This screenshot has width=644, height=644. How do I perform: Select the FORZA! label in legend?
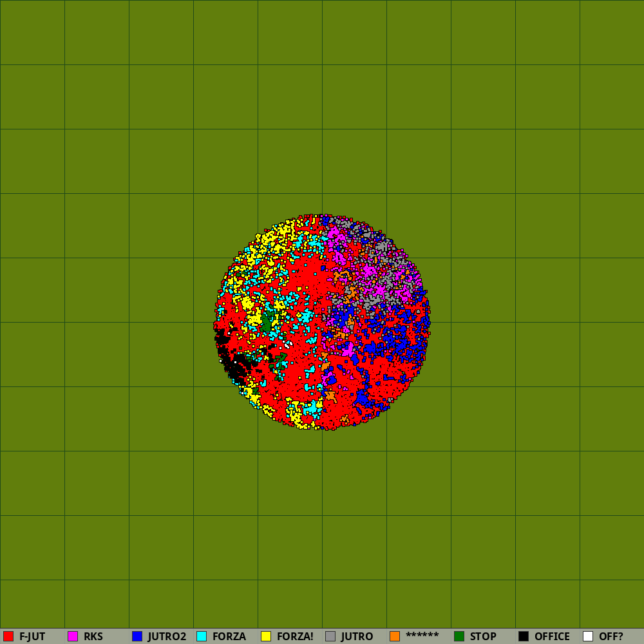pos(296,637)
